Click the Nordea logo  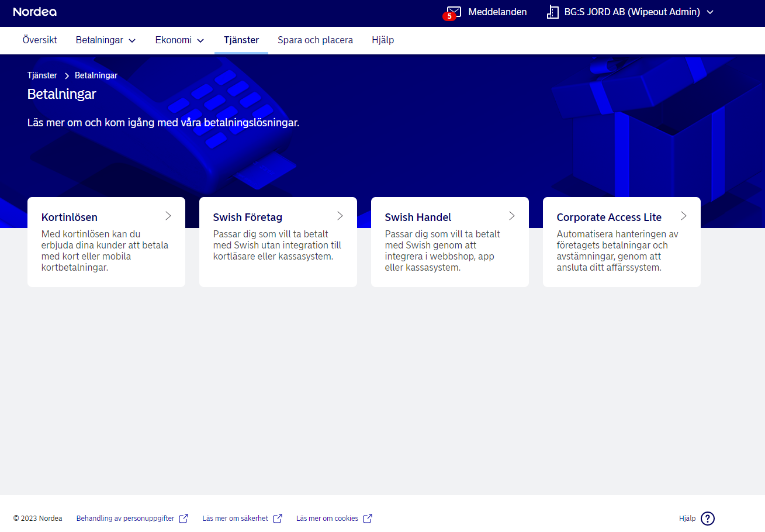click(35, 12)
